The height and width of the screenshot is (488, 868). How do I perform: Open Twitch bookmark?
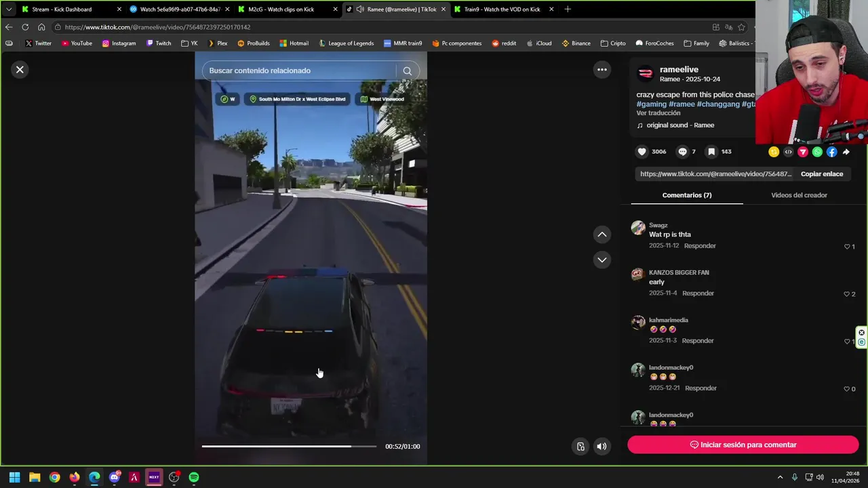click(159, 43)
